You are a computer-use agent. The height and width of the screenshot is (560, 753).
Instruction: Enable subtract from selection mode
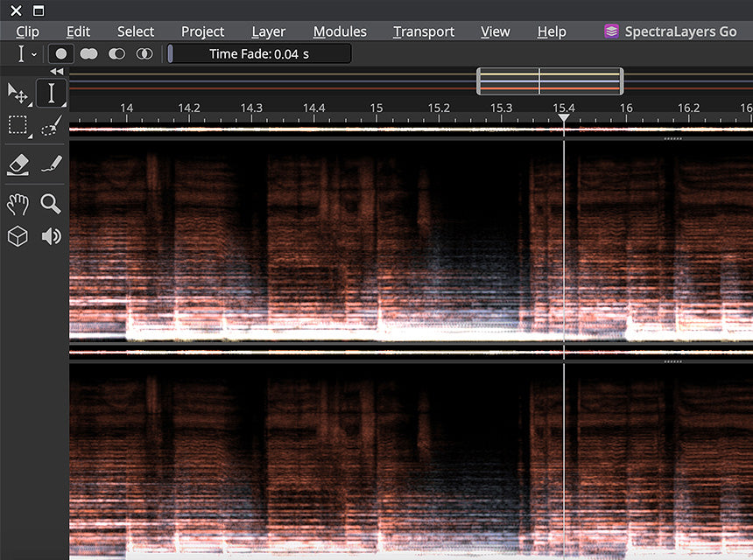(116, 53)
